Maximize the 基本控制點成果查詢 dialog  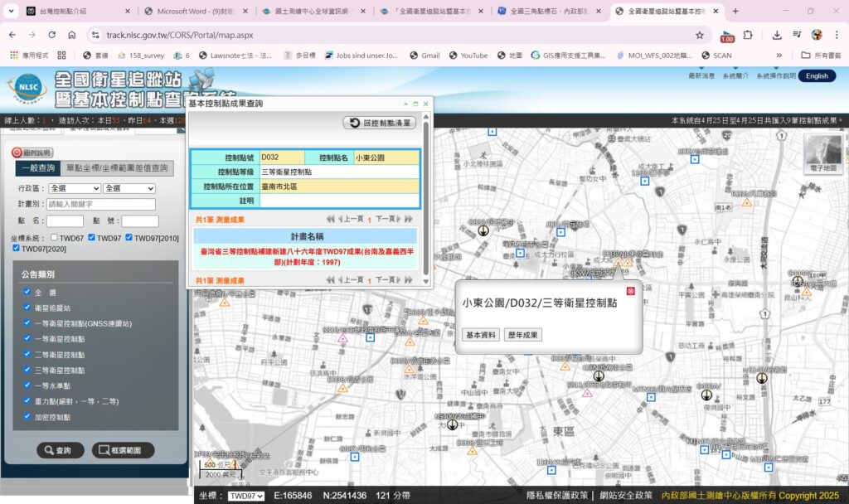416,104
